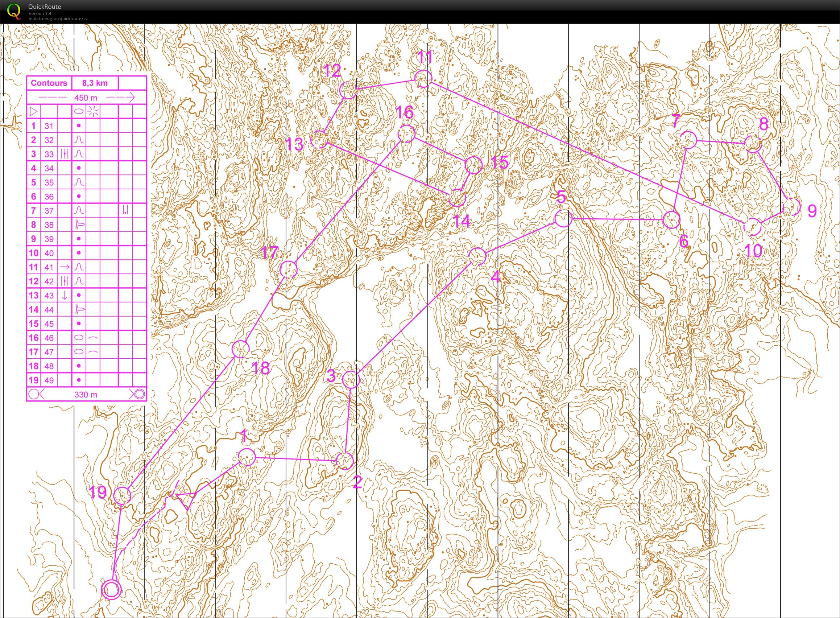Click control code 32 in the table

tap(49, 140)
